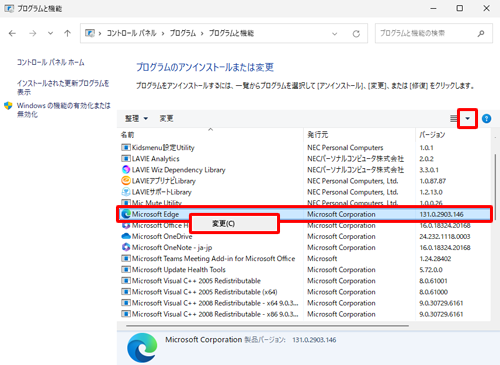The image size is (500, 365).
Task: Click version 1.0.87.87 cell
Action: 432,181
